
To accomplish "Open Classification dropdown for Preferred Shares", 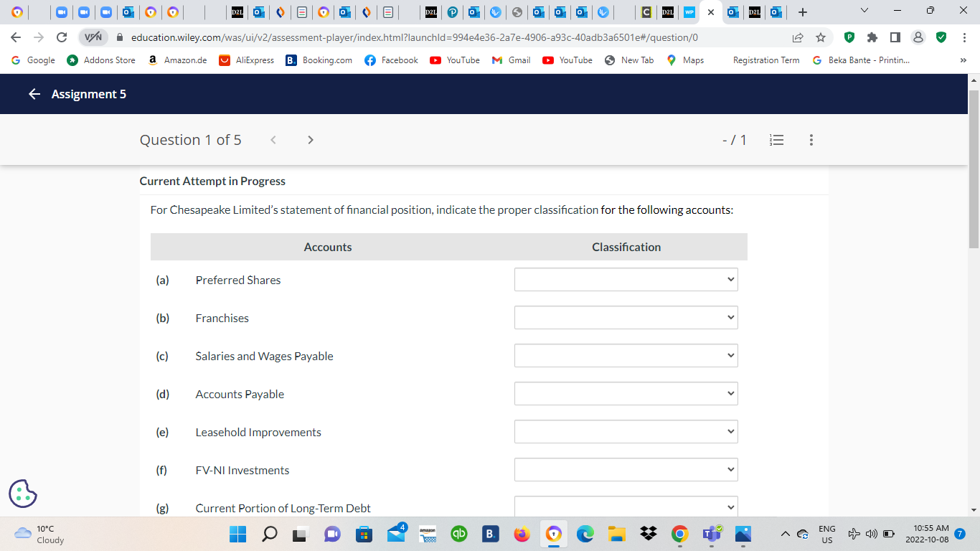I will [626, 280].
